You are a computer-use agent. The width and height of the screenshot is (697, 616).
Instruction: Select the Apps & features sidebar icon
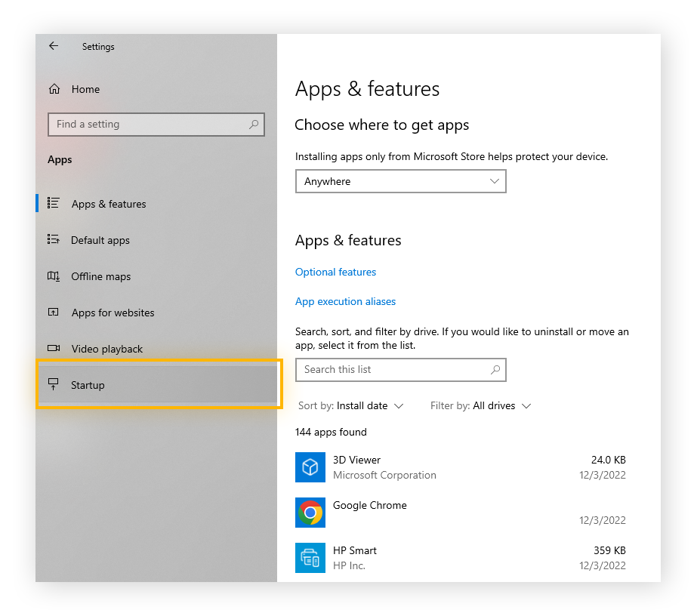53,203
